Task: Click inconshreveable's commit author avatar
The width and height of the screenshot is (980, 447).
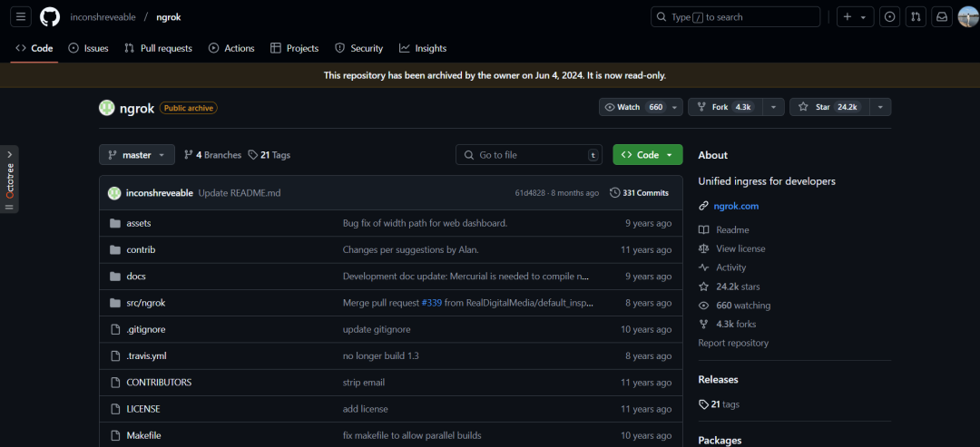Action: point(113,193)
